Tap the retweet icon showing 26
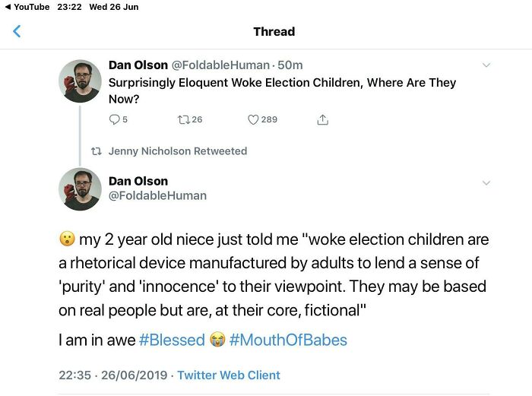Image resolution: width=532 pixels, height=396 pixels. coord(182,119)
